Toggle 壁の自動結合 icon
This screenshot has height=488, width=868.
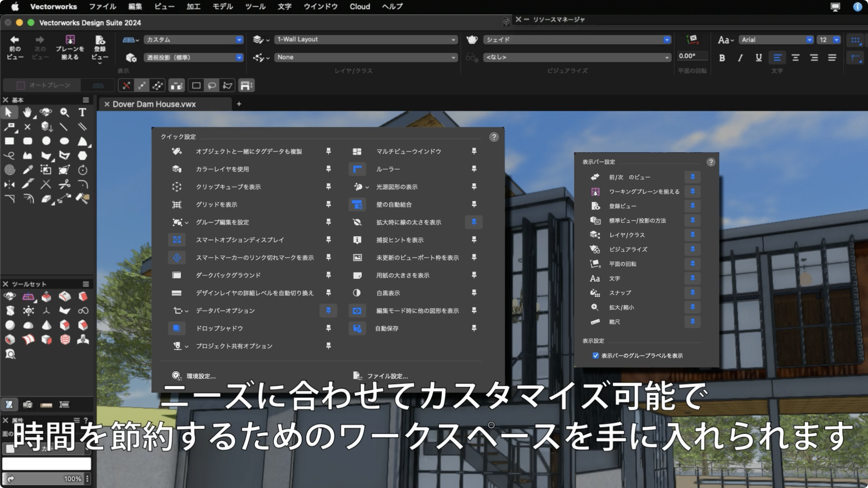[357, 204]
